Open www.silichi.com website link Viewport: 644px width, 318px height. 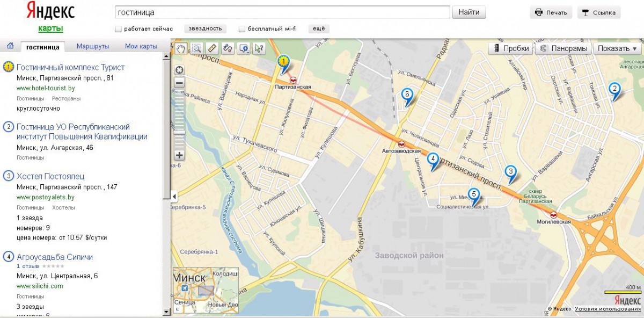(40, 286)
